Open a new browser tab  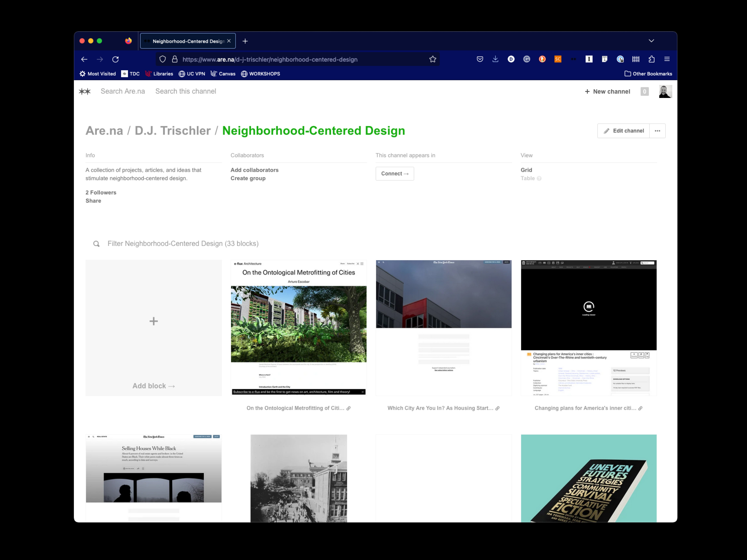click(245, 41)
